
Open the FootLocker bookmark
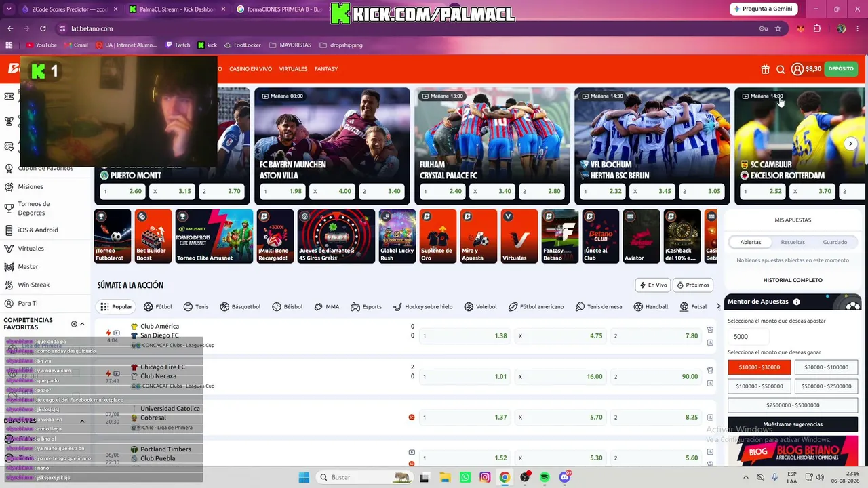[243, 45]
